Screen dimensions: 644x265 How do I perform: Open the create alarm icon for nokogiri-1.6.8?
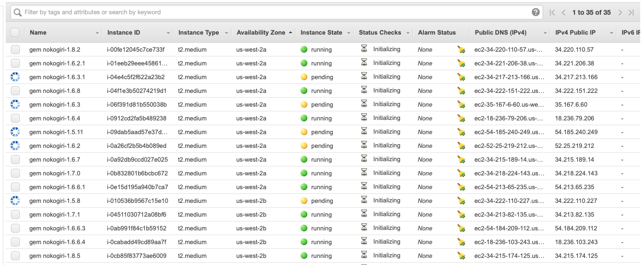(461, 91)
